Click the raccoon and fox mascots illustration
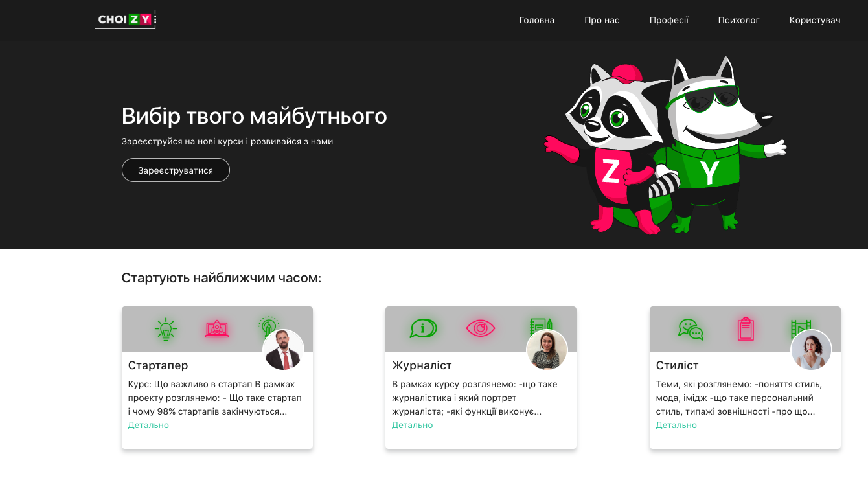Image resolution: width=868 pixels, height=478 pixels. (665, 145)
